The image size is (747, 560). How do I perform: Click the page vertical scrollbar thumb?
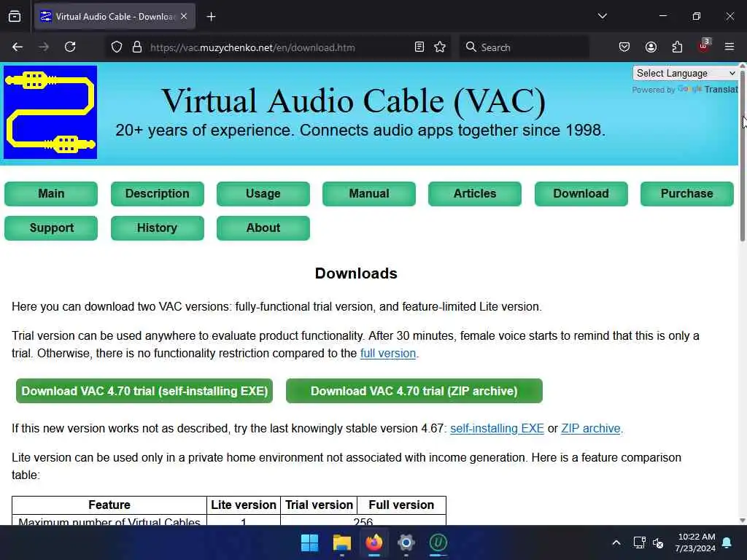coord(742,155)
